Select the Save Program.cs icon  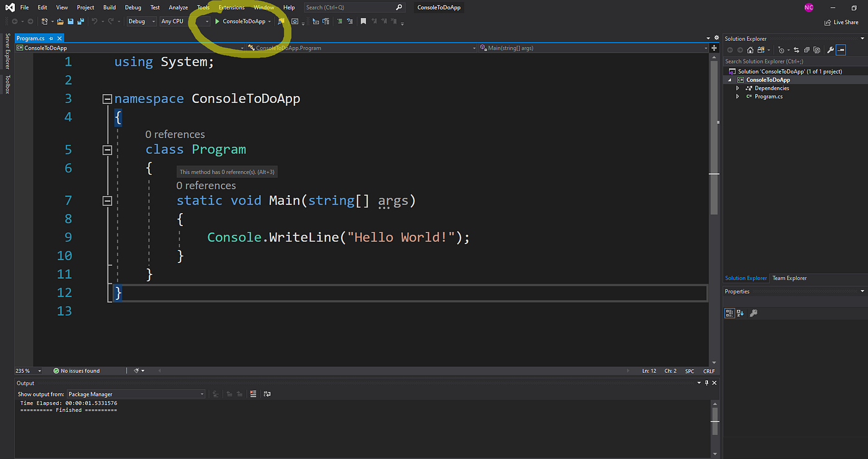coord(69,20)
